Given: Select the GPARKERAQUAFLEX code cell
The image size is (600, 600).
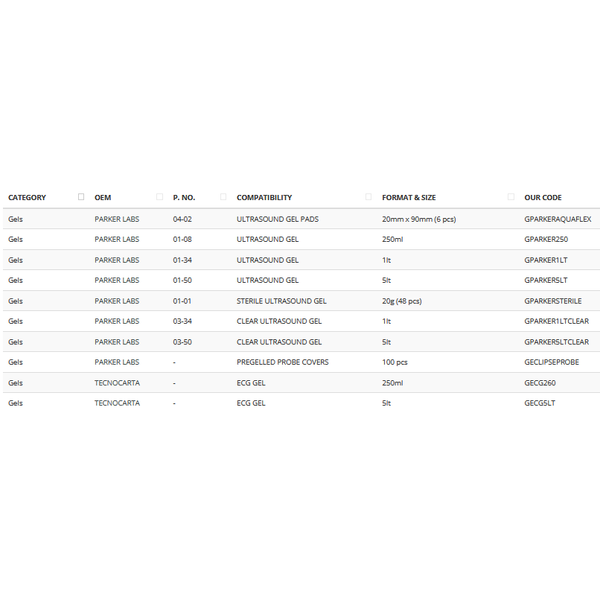Looking at the screenshot, I should pyautogui.click(x=558, y=219).
